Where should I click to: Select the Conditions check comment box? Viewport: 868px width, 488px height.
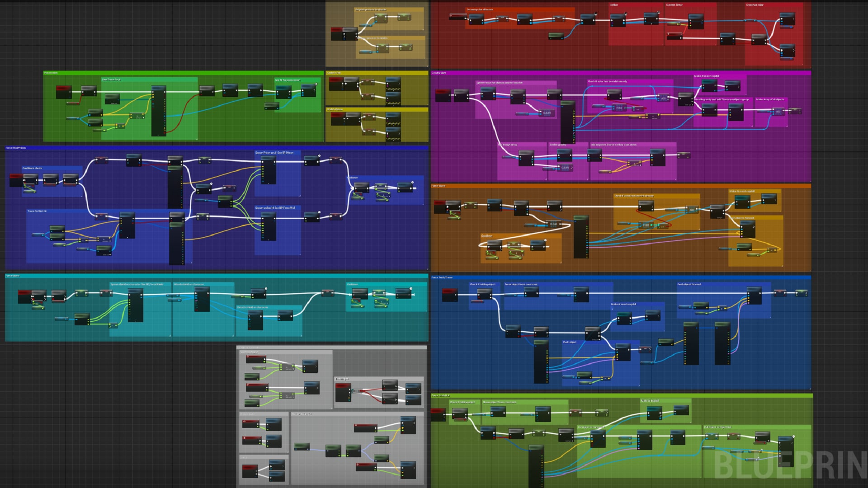(x=32, y=168)
